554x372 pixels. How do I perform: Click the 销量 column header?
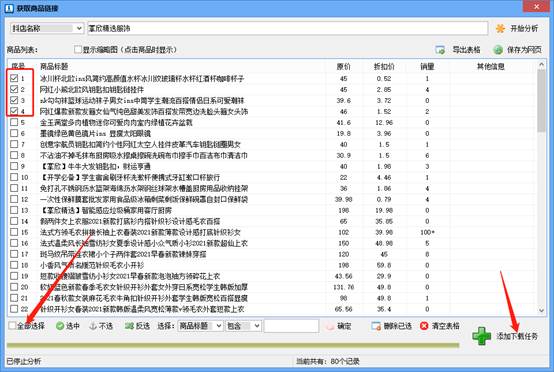pos(427,66)
